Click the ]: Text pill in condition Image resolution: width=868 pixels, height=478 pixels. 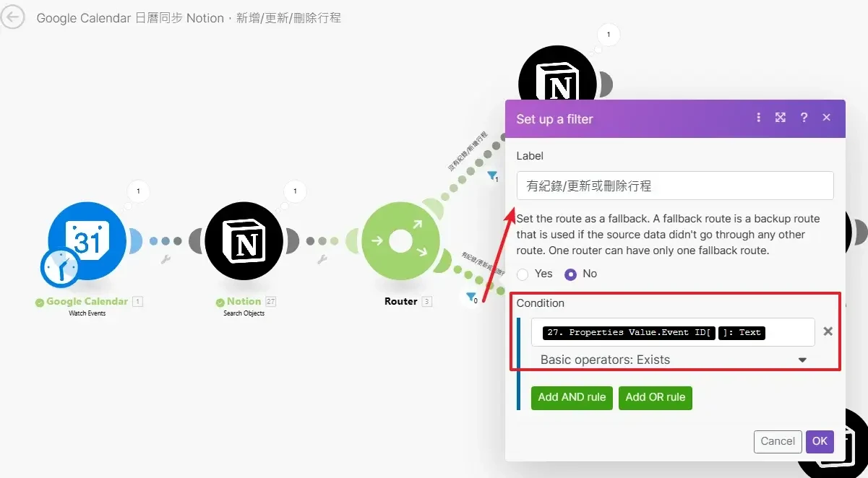pos(742,333)
